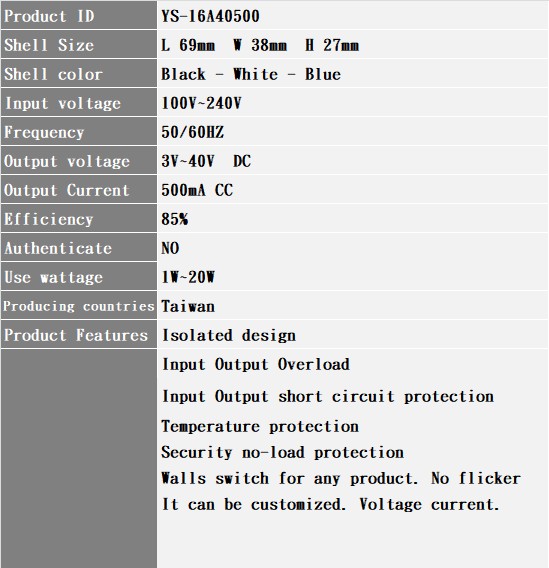Select the Authenticate NO value
Viewport: 549px width, 568px height.
coord(170,248)
